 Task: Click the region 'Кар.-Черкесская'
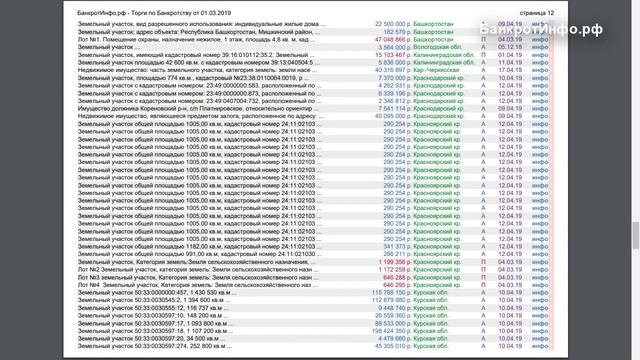point(436,70)
